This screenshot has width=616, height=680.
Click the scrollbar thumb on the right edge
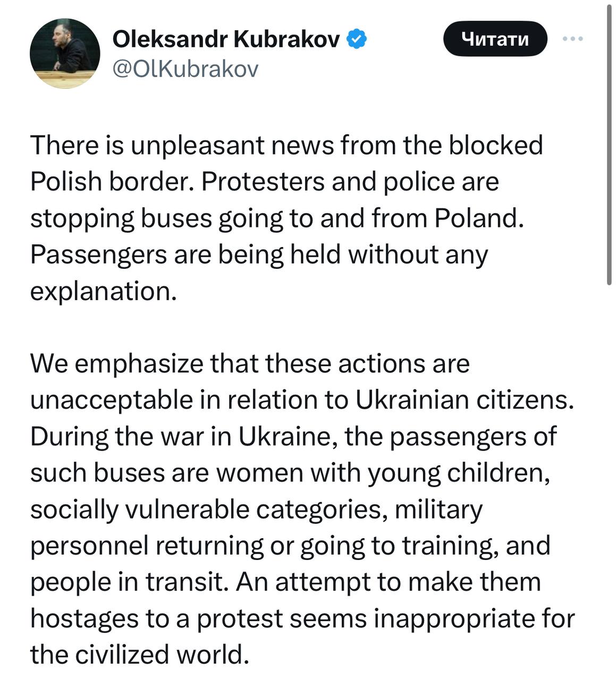609,143
